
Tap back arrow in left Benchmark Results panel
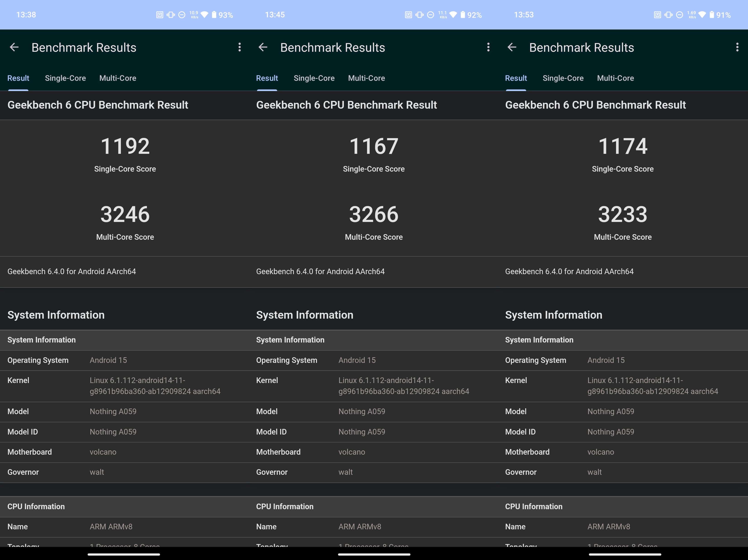click(x=14, y=47)
